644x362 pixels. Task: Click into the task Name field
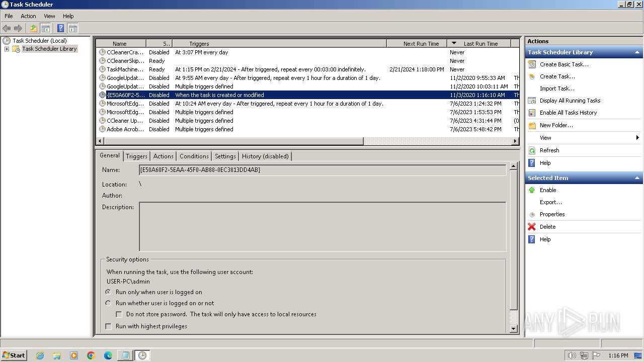point(323,170)
